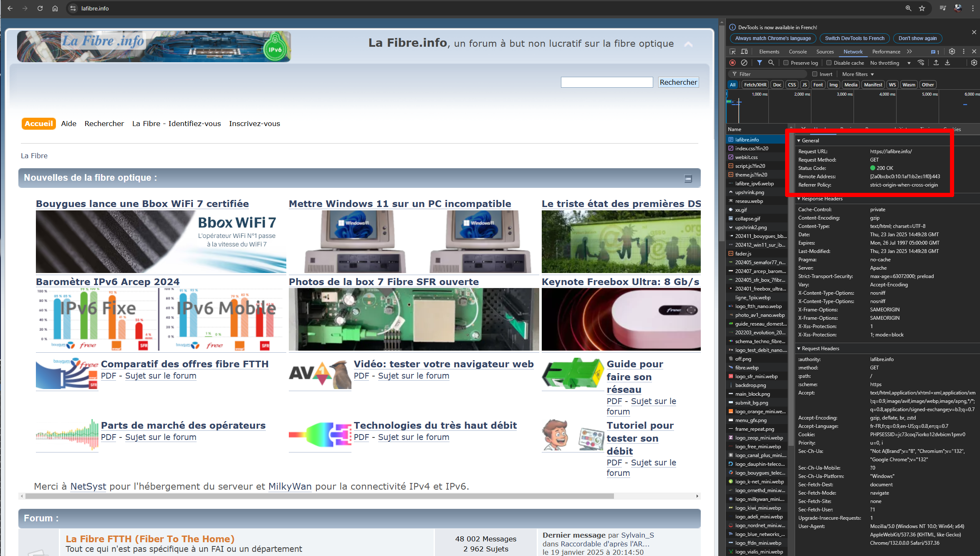Click the DevTools settings gear icon
This screenshot has height=556, width=980.
tap(952, 52)
